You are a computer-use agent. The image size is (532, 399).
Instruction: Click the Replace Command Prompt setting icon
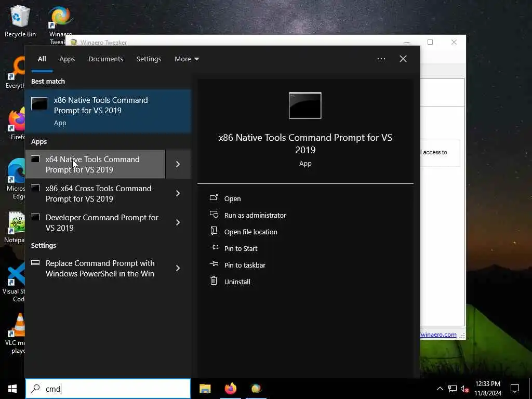35,262
